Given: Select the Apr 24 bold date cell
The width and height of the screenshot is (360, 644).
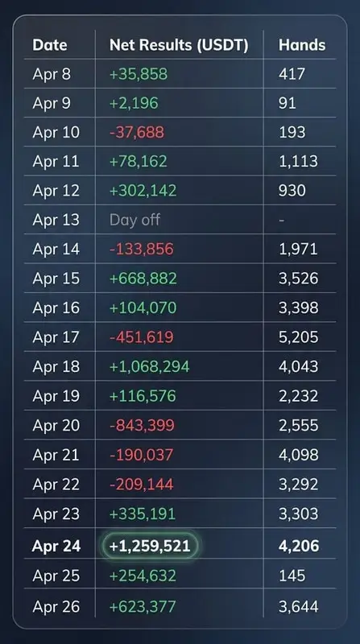Looking at the screenshot, I should pos(56,547).
